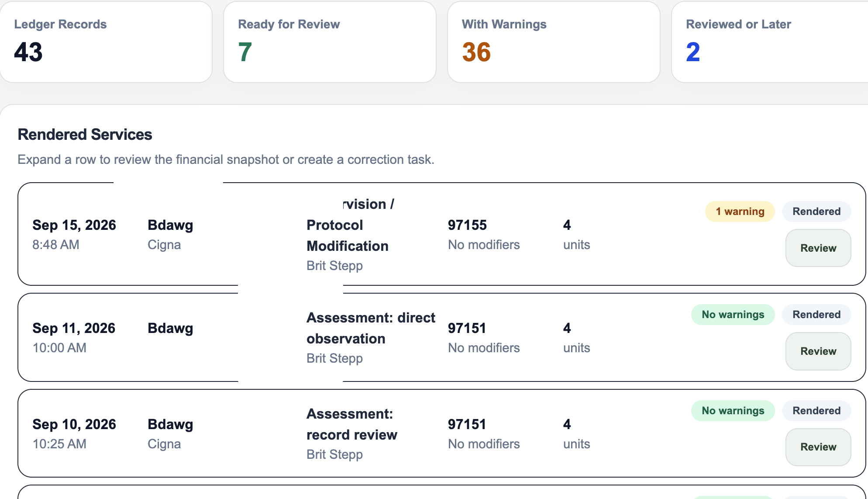868x499 pixels.
Task: Click code 97151 on Sep 11 row
Action: pyautogui.click(x=467, y=328)
